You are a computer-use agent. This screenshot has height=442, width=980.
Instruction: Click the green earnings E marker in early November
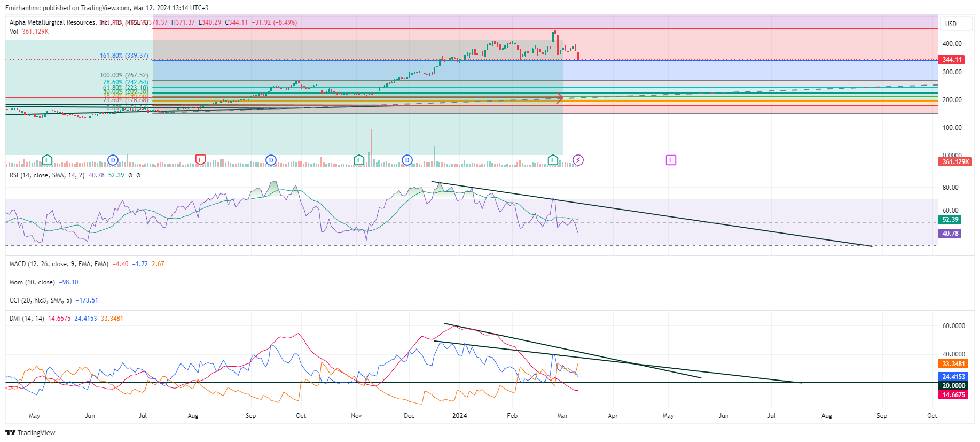[x=359, y=160]
